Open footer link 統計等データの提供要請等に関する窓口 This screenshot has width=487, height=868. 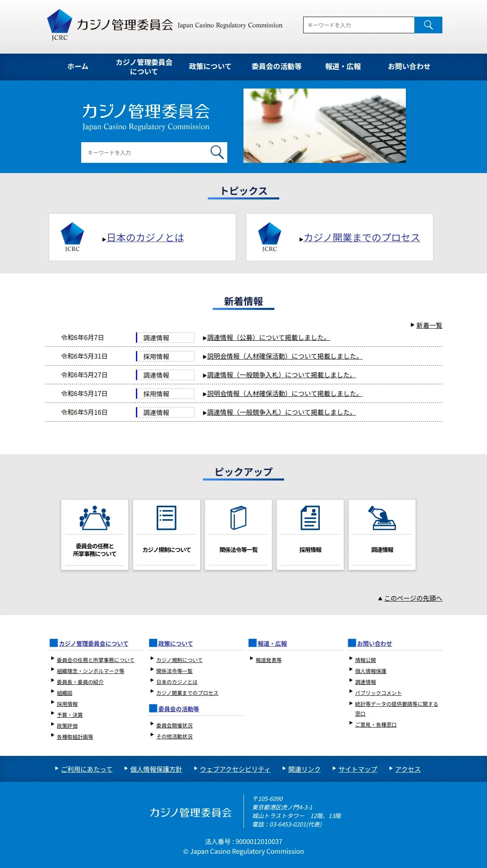click(x=396, y=709)
